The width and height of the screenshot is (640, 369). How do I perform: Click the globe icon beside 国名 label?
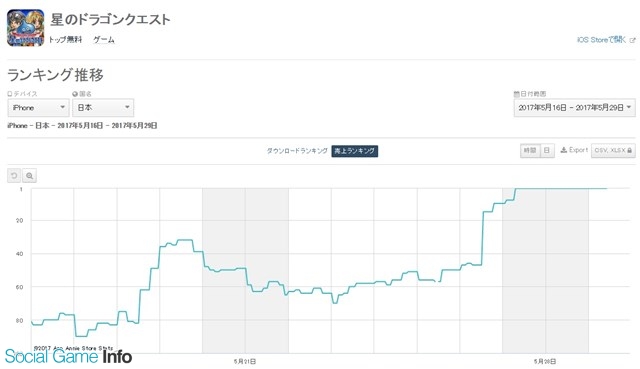tap(75, 94)
